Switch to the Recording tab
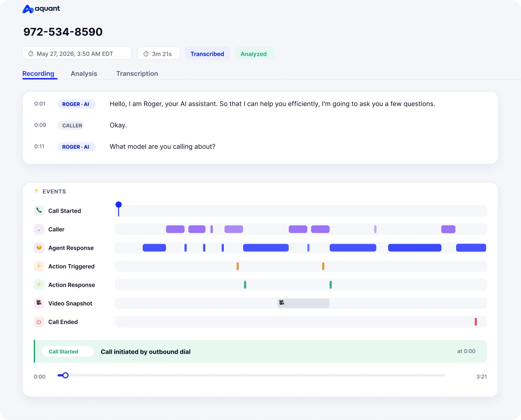The height and width of the screenshot is (420, 521). click(x=38, y=74)
